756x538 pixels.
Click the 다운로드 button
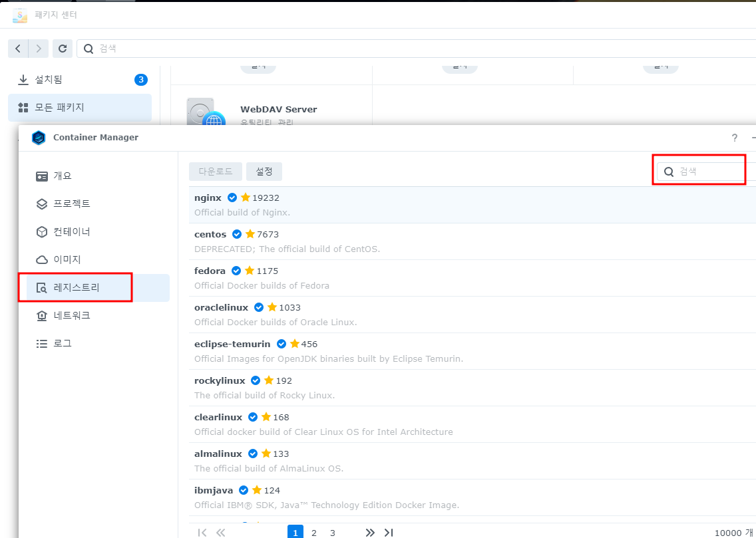[216, 172]
